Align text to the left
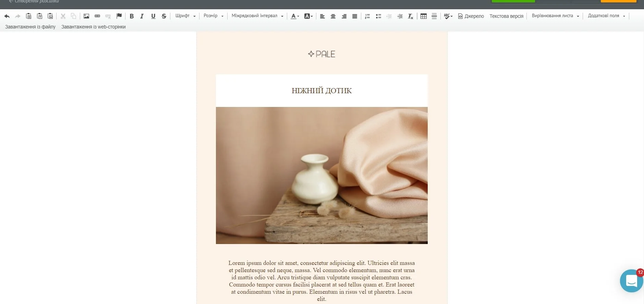 click(323, 16)
